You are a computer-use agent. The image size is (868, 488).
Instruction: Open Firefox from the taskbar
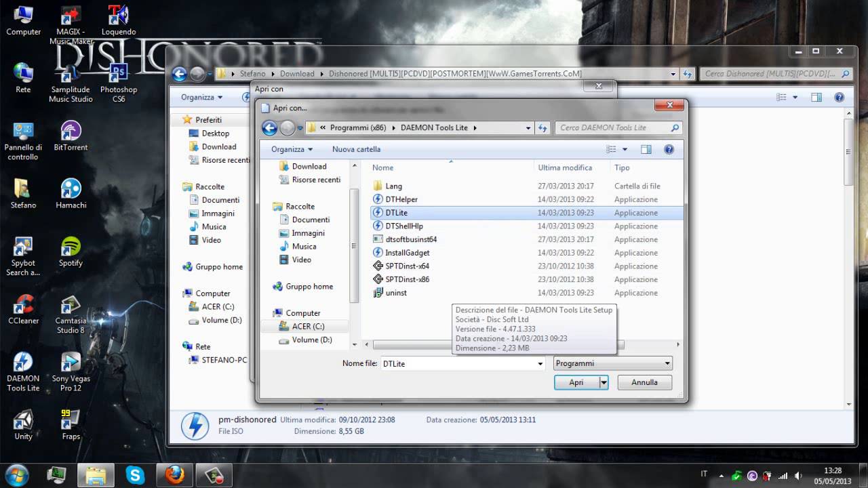[174, 474]
